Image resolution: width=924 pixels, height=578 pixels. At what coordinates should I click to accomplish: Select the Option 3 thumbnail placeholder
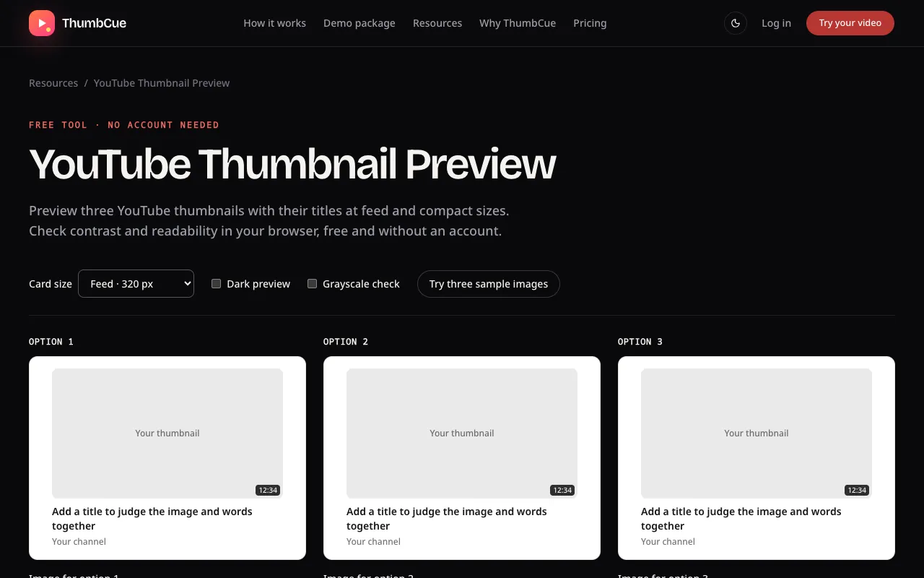(x=757, y=433)
